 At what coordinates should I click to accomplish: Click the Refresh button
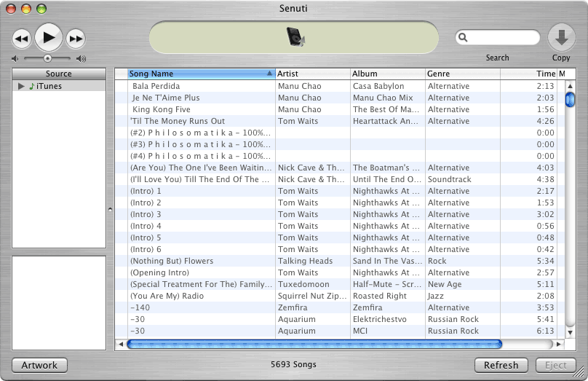pyautogui.click(x=501, y=365)
